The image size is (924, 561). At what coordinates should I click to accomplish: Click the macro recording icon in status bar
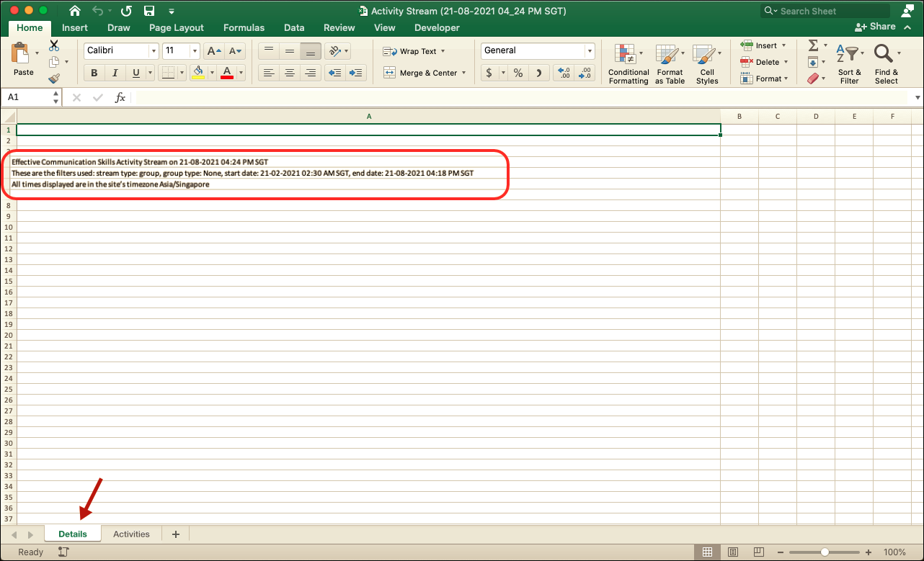click(x=63, y=552)
